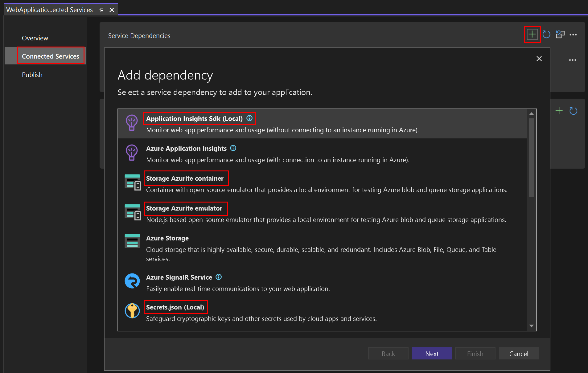The height and width of the screenshot is (373, 588).
Task: Toggle the pin on the WebApplication tab
Action: coord(101,10)
